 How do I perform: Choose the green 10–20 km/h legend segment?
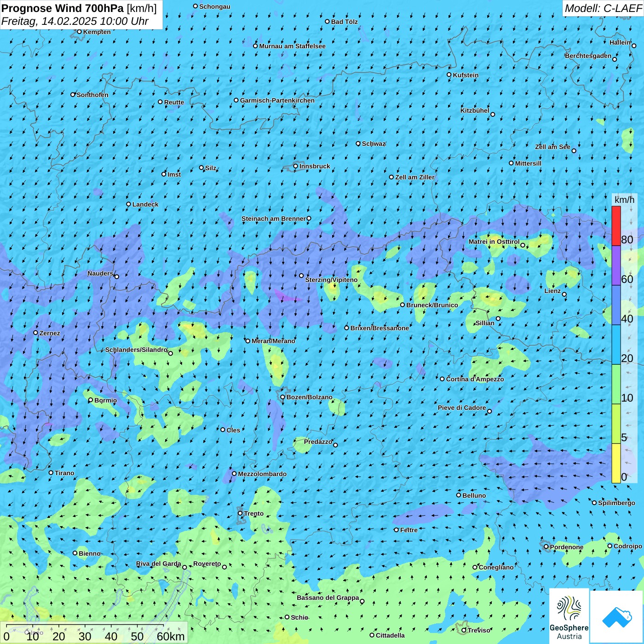tap(616, 385)
